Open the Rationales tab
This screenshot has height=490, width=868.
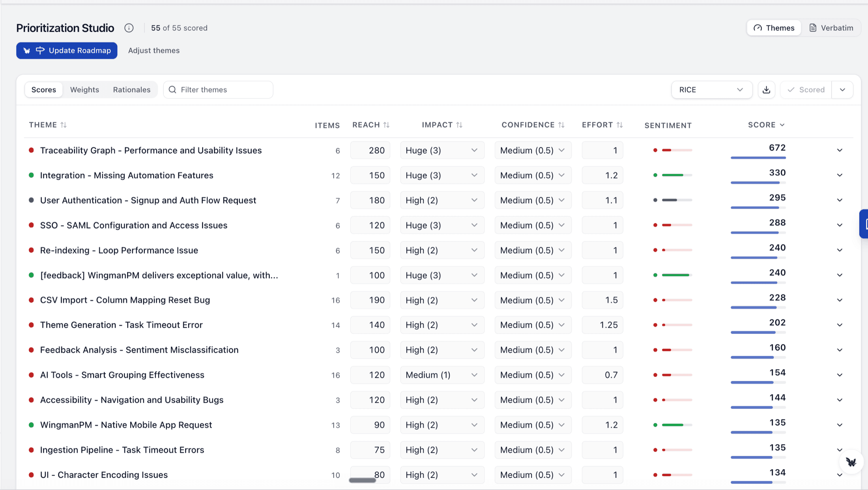(132, 90)
